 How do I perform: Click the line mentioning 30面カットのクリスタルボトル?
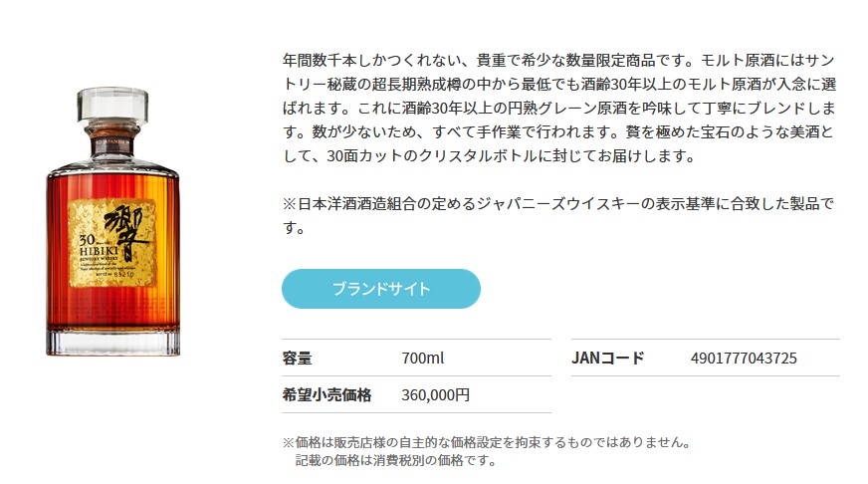point(490,156)
